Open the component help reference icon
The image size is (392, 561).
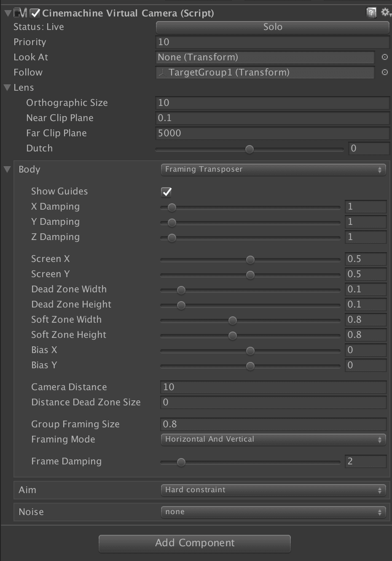tap(371, 13)
